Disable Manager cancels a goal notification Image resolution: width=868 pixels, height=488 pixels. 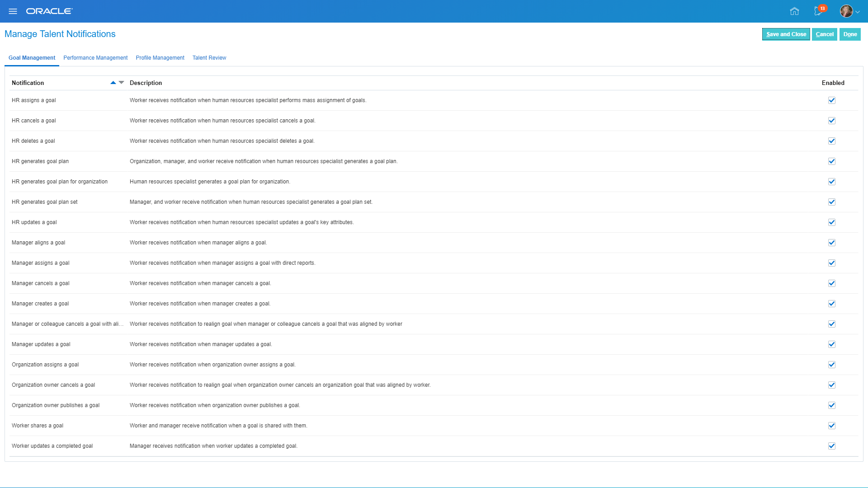(832, 283)
